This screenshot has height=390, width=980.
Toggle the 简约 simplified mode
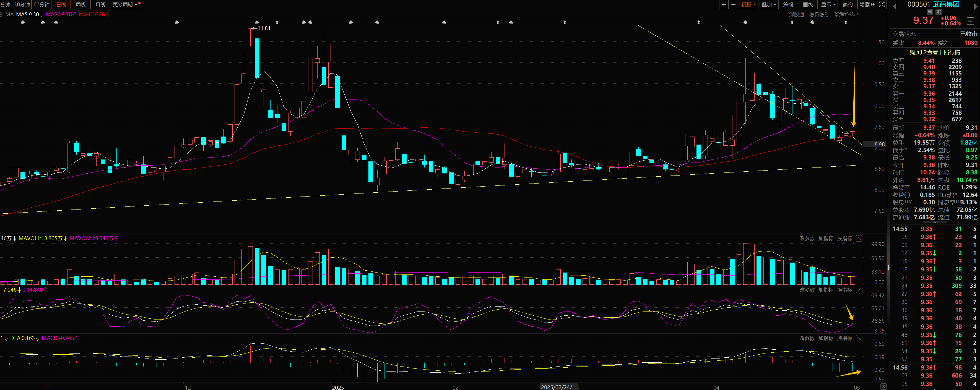(848, 5)
